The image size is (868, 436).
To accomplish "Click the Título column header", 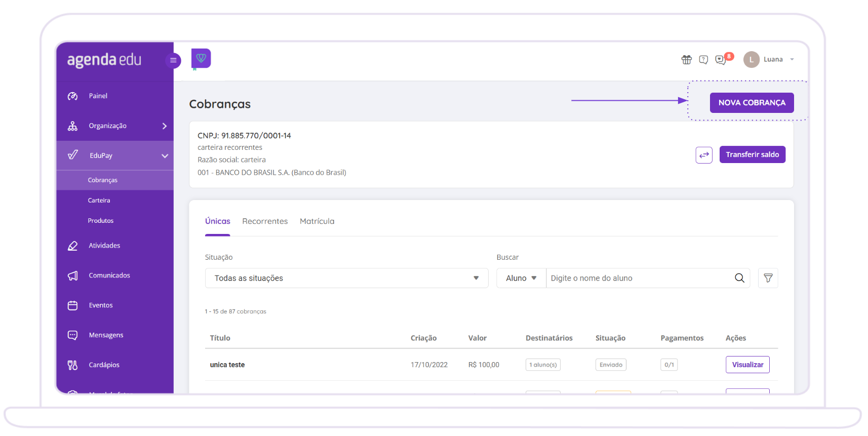I will 220,338.
